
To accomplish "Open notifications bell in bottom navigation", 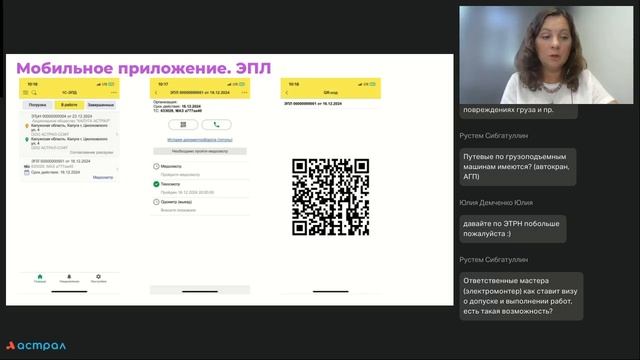I will 69,278.
